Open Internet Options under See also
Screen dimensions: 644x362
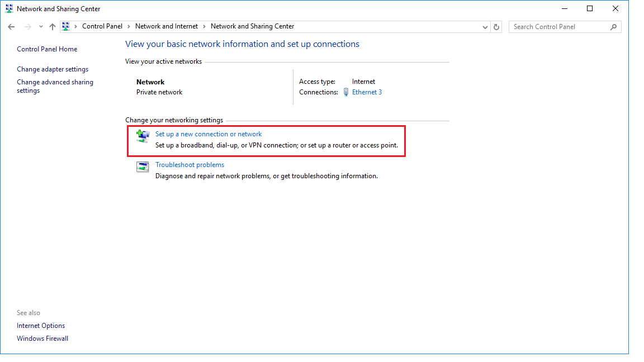[x=41, y=326]
